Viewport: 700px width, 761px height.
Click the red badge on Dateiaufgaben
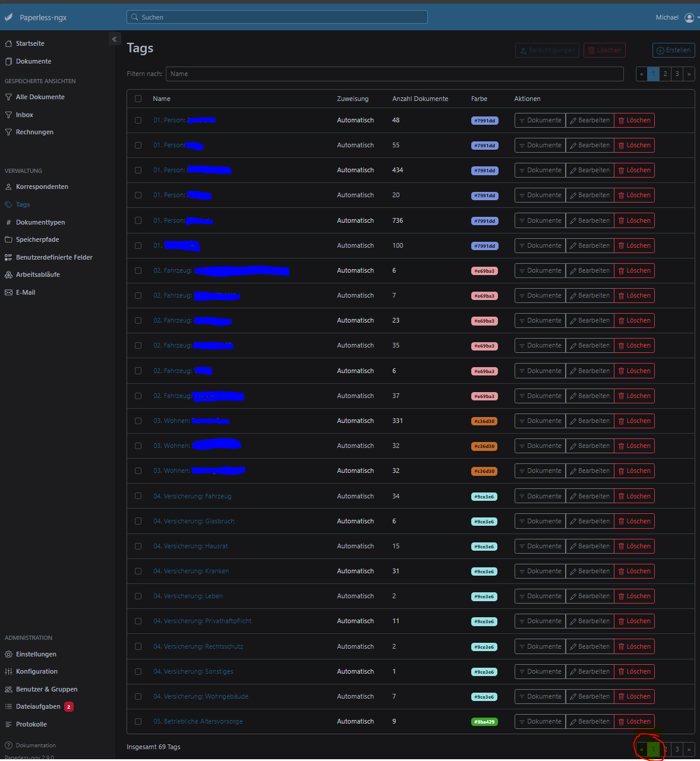pyautogui.click(x=69, y=706)
